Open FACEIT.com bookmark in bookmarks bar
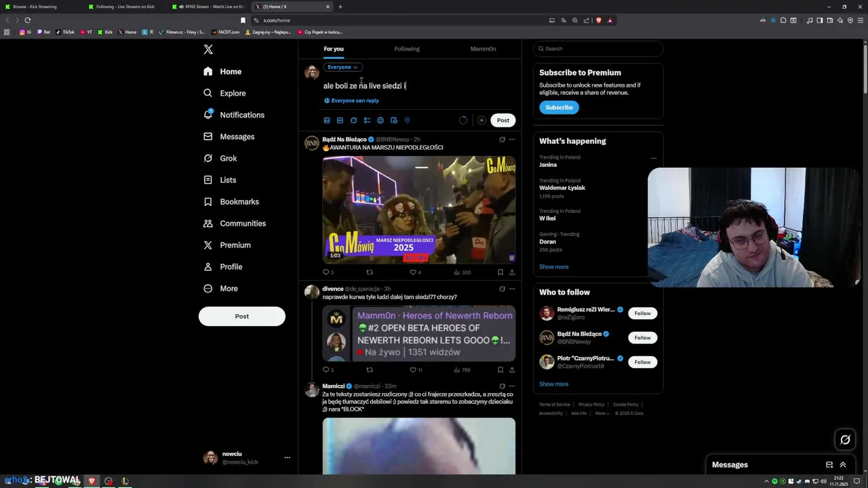The image size is (868, 488). [225, 32]
